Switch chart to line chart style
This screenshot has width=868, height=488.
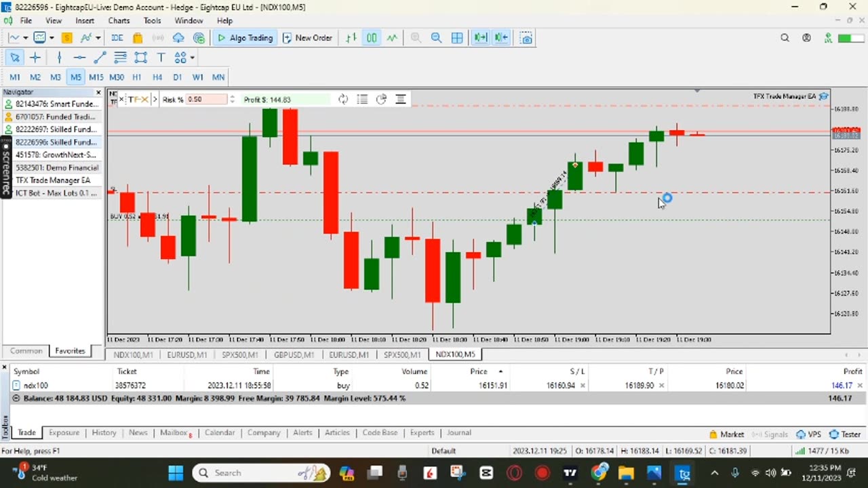point(392,38)
